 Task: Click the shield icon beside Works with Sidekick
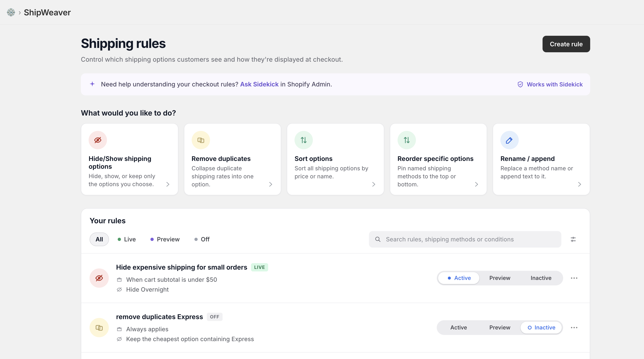[x=520, y=84]
